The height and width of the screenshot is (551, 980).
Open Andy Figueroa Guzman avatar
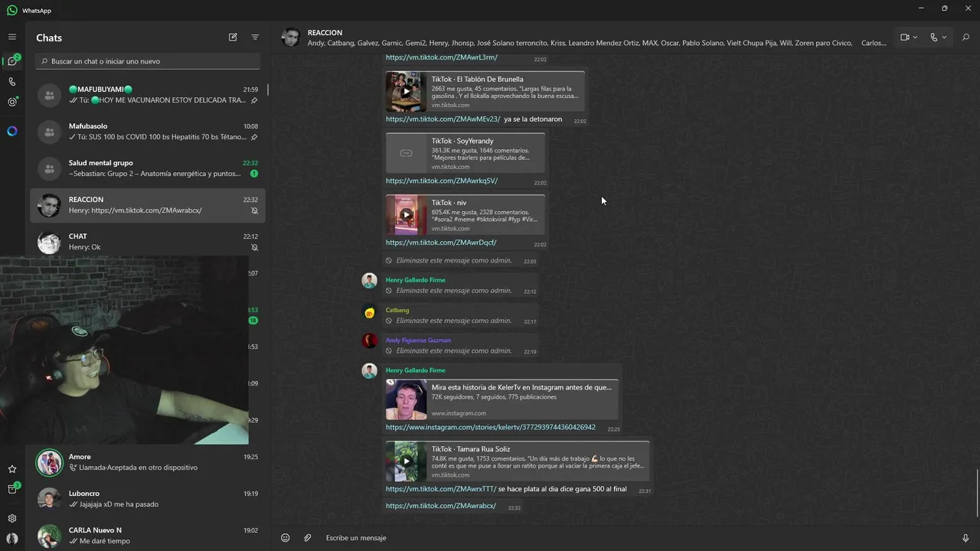click(370, 341)
